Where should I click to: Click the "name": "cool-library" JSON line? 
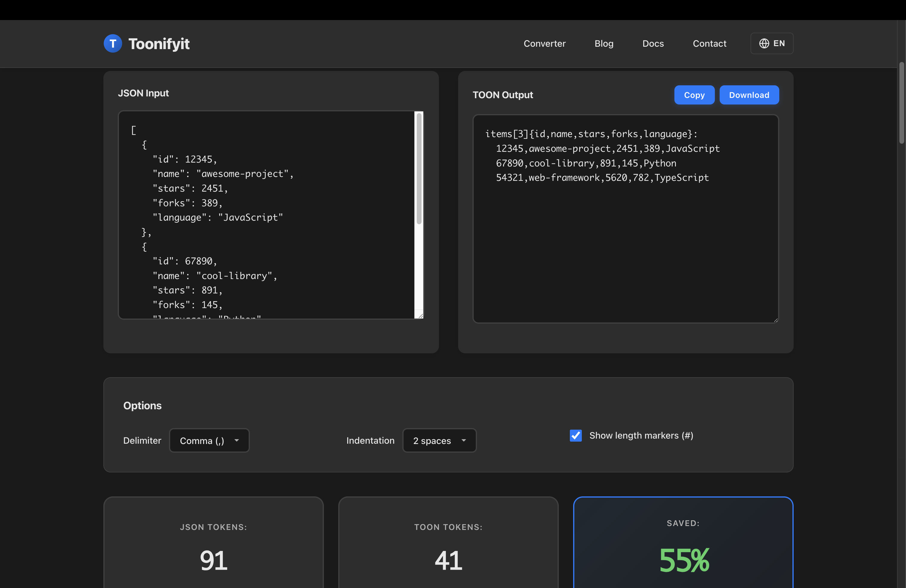pyautogui.click(x=215, y=276)
